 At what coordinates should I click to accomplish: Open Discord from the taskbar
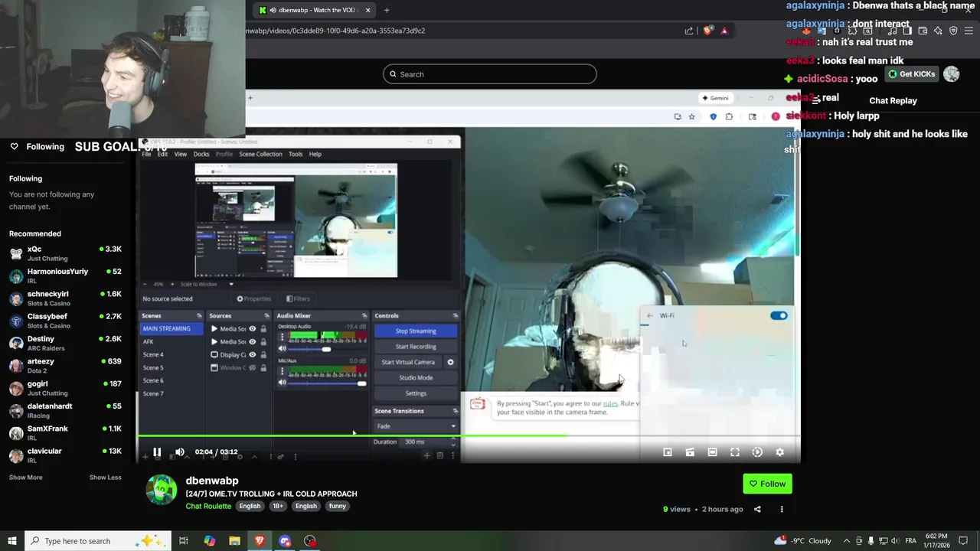pyautogui.click(x=285, y=541)
